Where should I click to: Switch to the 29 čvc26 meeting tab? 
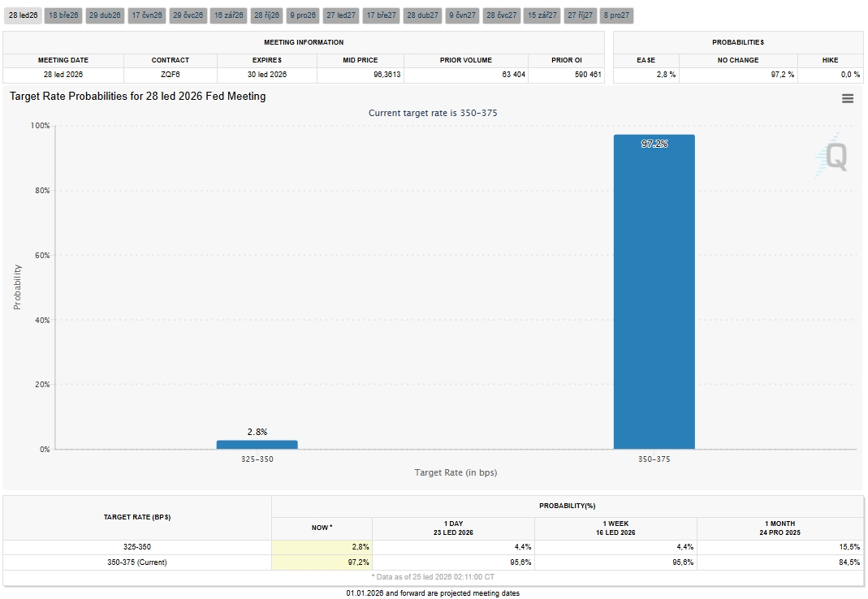(188, 15)
